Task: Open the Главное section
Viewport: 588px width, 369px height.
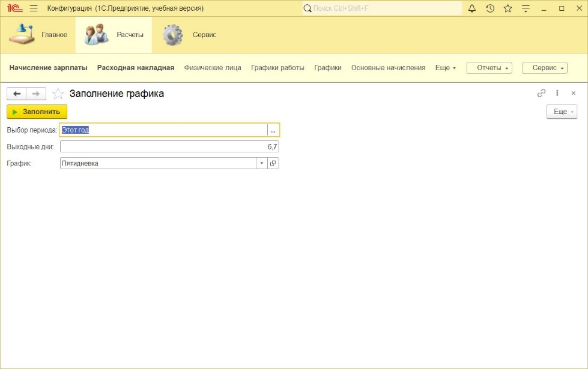Action: coord(38,35)
